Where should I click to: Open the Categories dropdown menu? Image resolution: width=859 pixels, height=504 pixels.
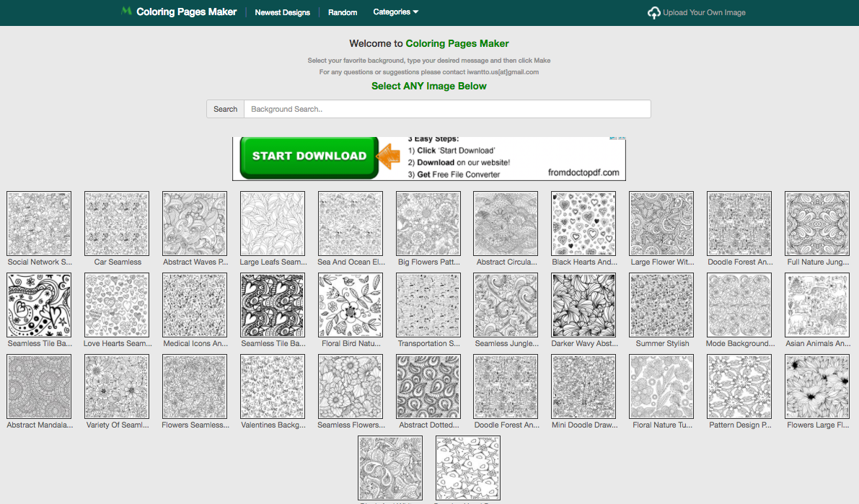395,12
